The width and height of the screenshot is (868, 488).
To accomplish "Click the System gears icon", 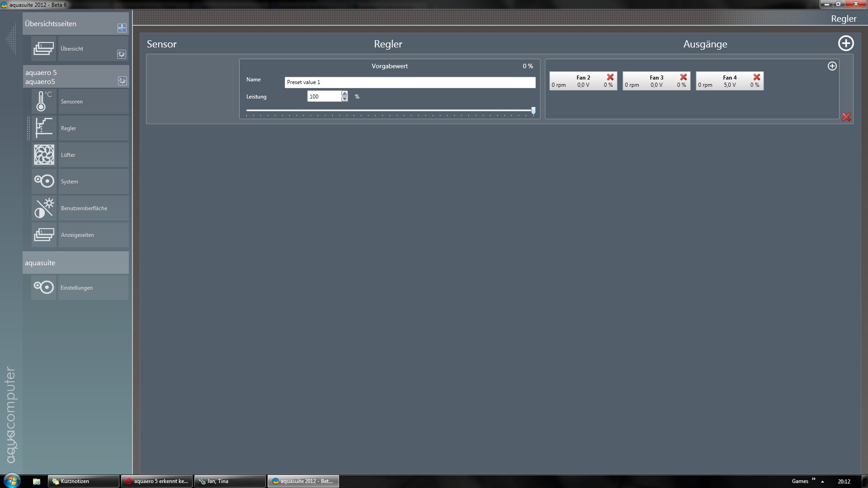I will [x=44, y=181].
